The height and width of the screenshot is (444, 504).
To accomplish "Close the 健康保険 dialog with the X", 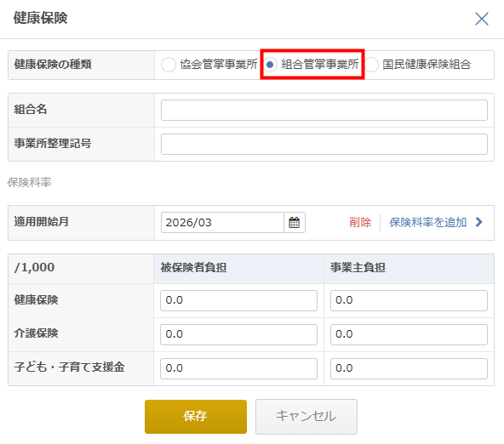I will pyautogui.click(x=482, y=19).
